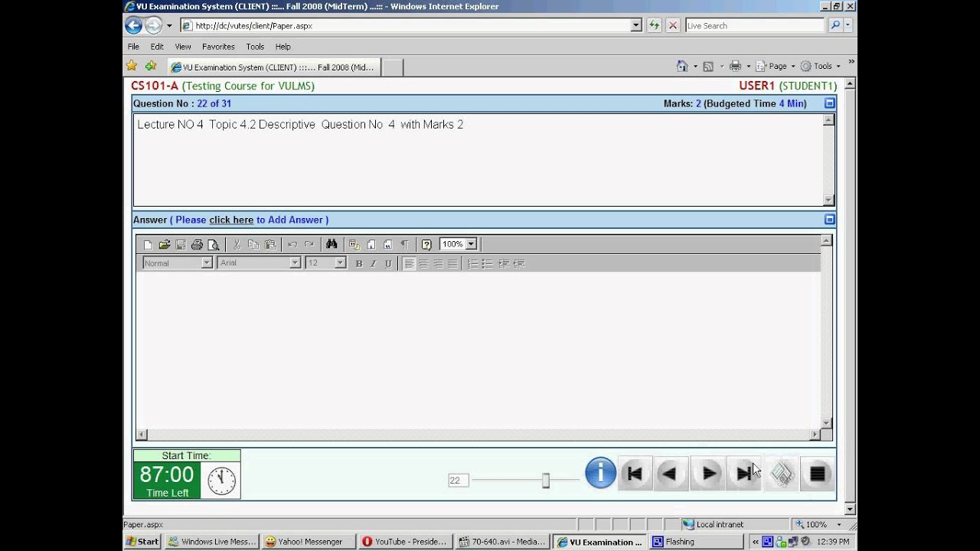Open the Live Search options dropdown
The image size is (980, 551).
[848, 25]
